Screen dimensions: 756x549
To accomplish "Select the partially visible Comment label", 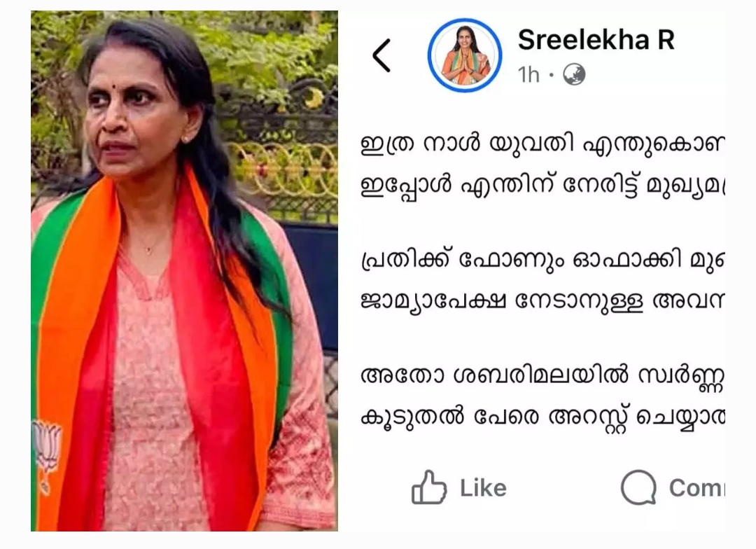I will pos(696,488).
